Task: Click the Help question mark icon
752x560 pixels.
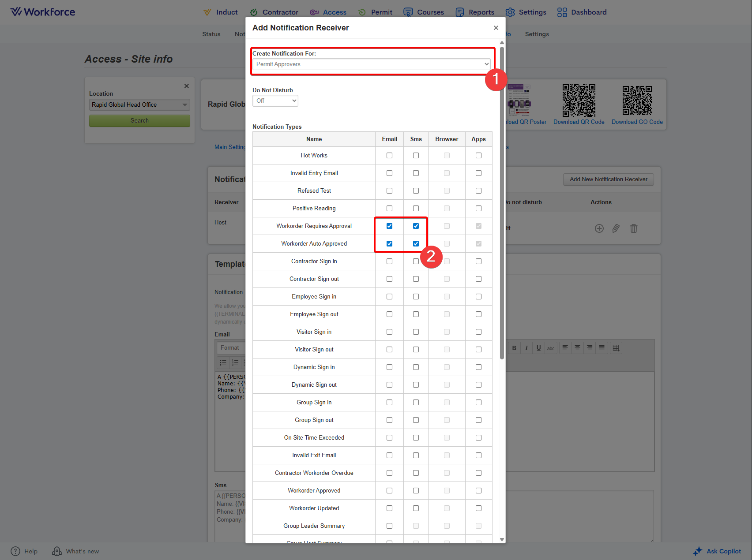Action: coord(15,551)
